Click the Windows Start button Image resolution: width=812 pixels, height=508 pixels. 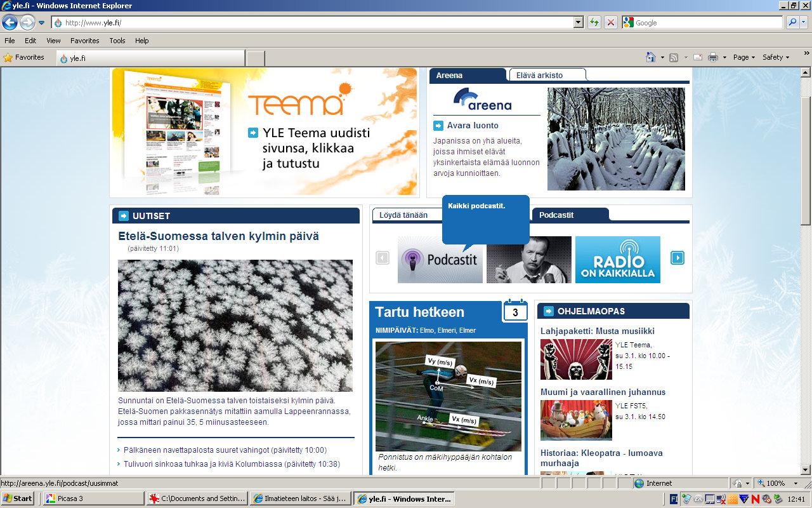tap(17, 498)
